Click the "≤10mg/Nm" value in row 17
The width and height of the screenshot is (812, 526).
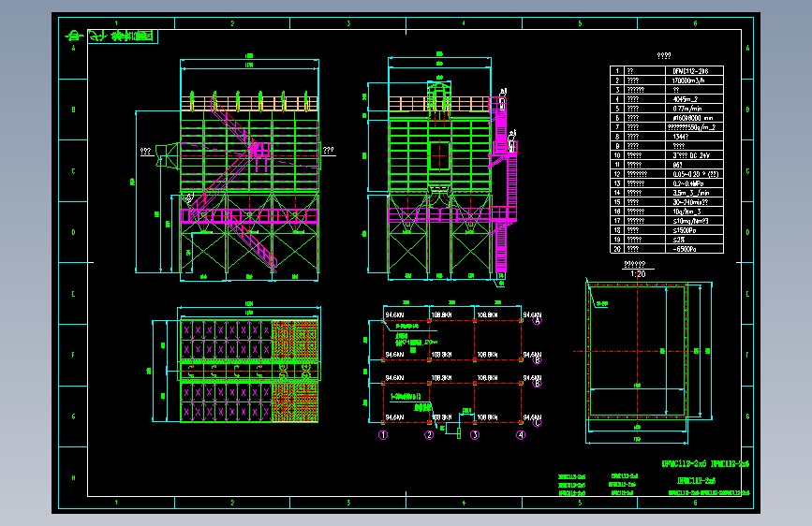pos(688,221)
